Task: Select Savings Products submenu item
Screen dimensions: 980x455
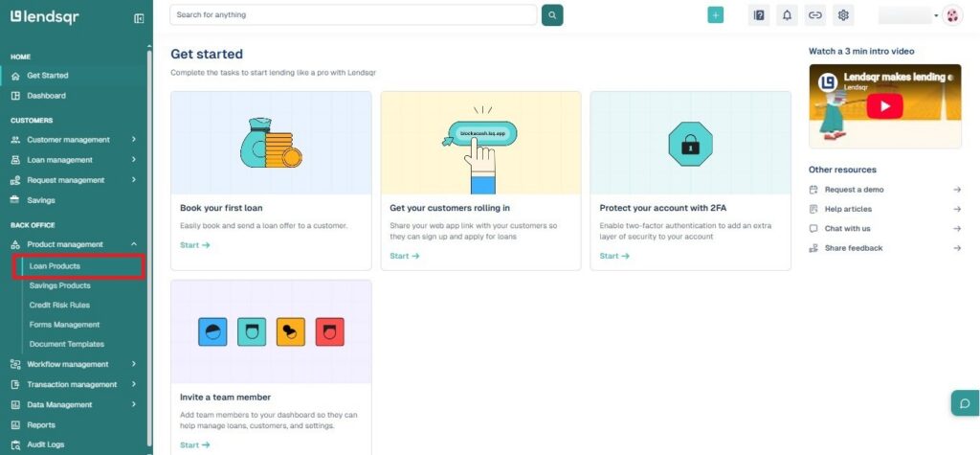Action: pos(60,285)
